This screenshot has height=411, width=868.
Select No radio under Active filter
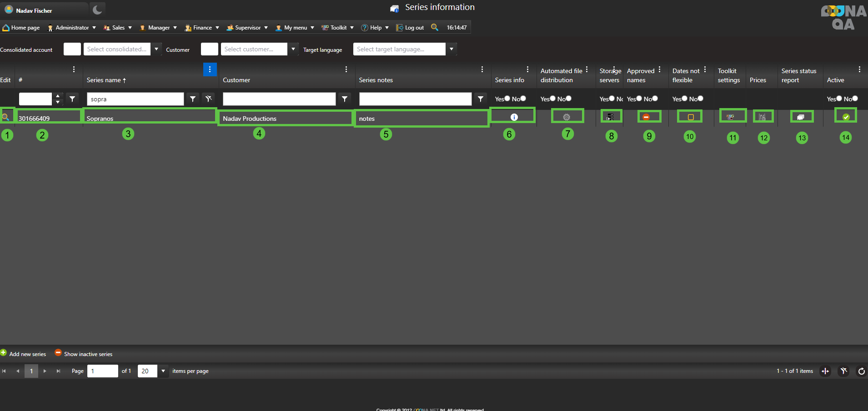coord(854,99)
